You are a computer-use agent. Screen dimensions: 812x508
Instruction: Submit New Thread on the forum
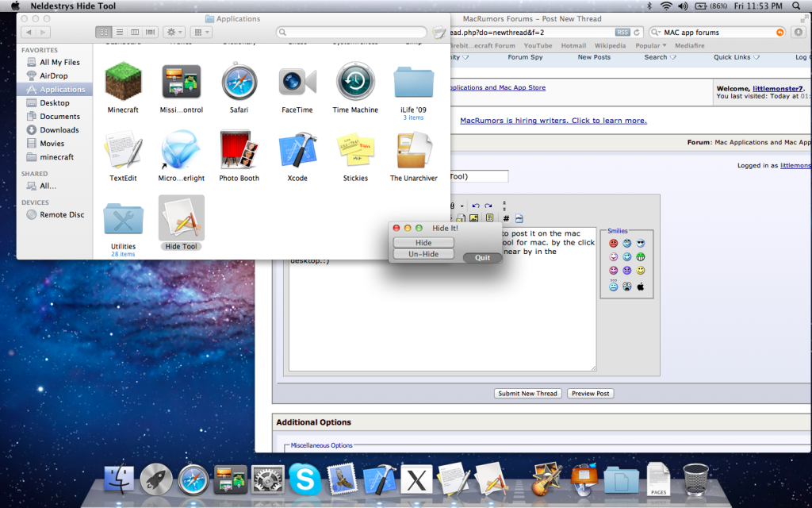point(527,394)
